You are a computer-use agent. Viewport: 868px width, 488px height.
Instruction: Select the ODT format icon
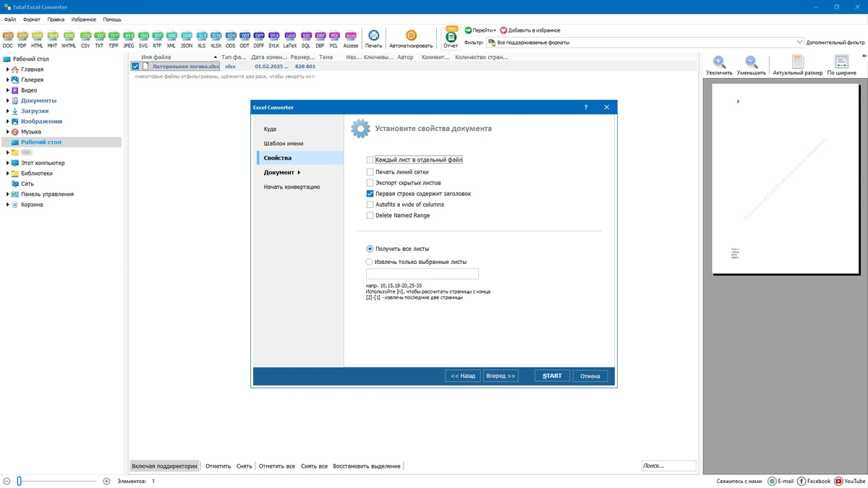(245, 39)
